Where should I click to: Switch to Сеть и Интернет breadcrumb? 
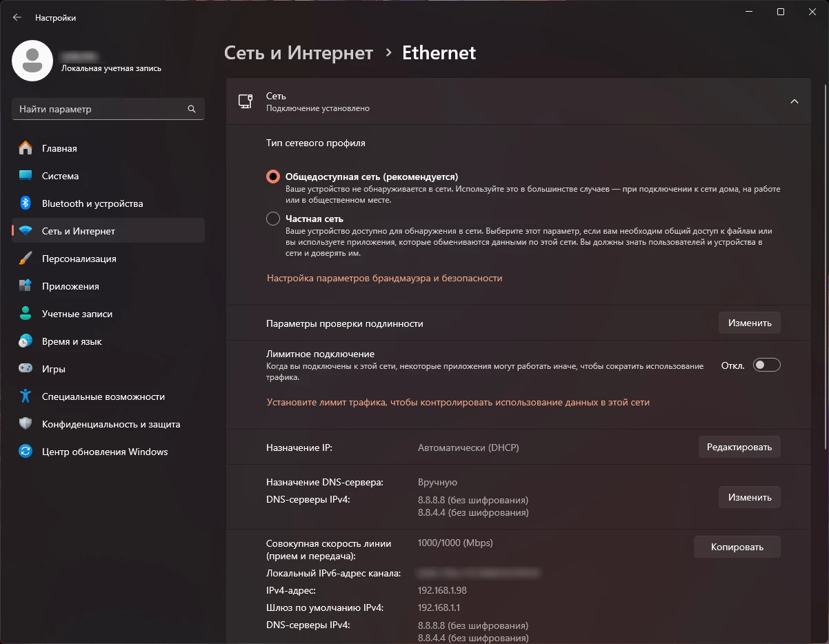tap(299, 52)
